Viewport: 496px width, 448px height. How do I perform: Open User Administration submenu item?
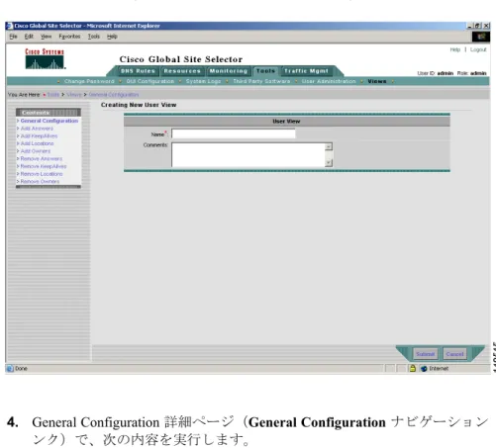click(x=329, y=81)
